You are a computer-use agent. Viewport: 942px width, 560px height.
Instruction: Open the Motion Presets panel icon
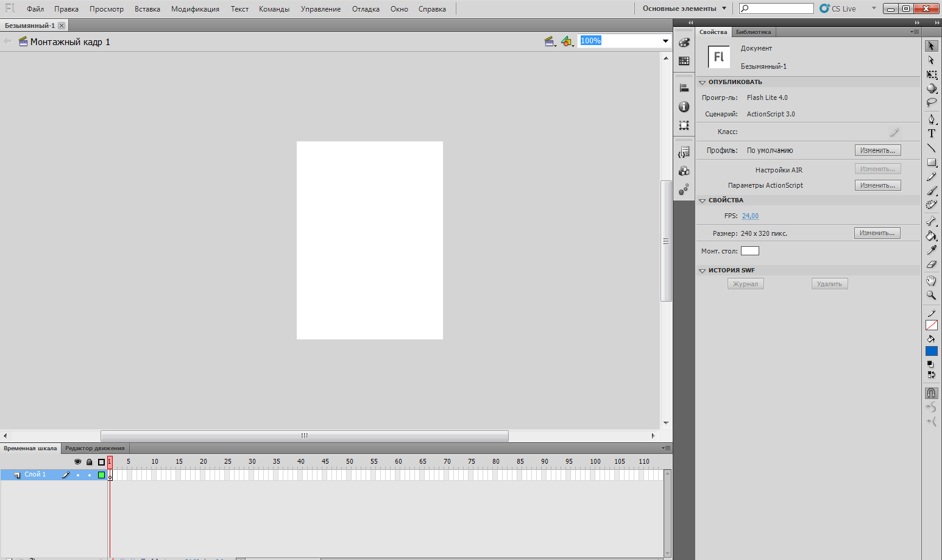(x=684, y=190)
